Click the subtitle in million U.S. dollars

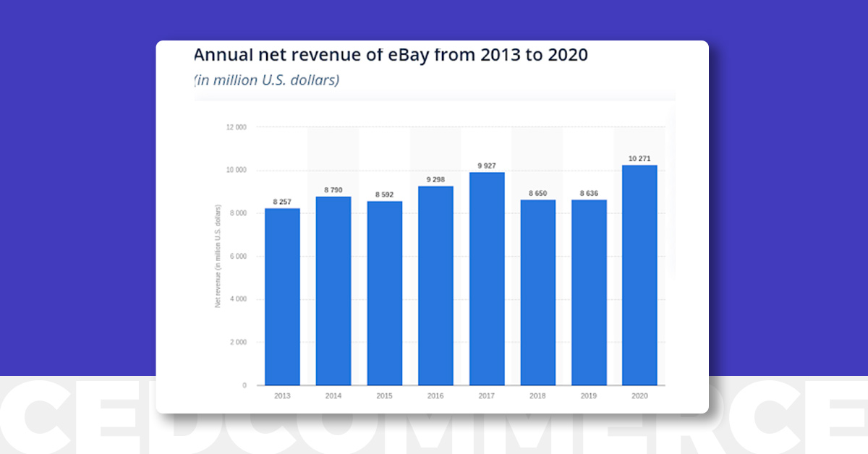point(266,80)
